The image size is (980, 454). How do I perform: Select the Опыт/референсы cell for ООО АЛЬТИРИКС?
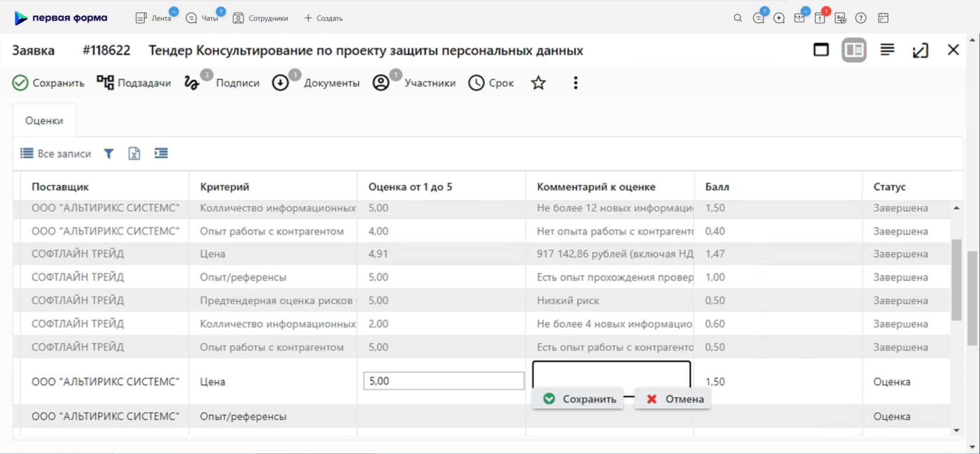(273, 417)
